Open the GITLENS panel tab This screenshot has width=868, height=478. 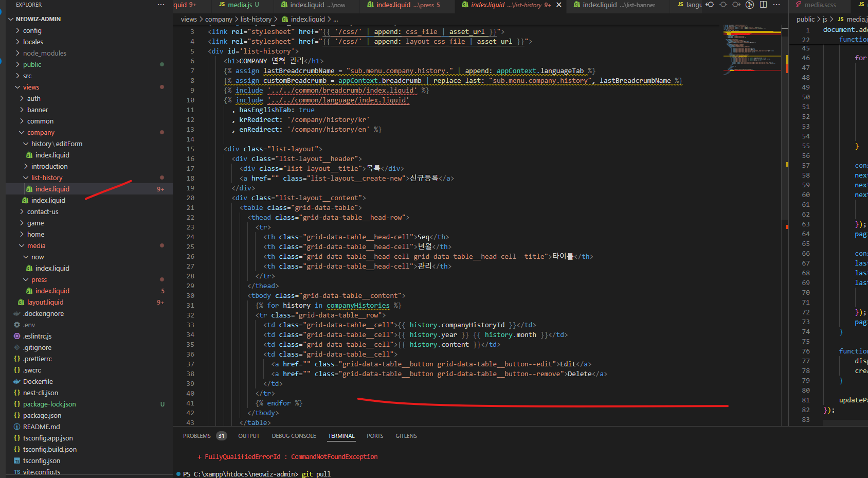pos(406,436)
